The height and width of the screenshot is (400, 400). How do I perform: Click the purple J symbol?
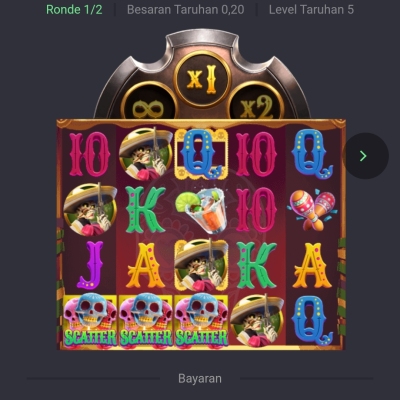coord(90,265)
